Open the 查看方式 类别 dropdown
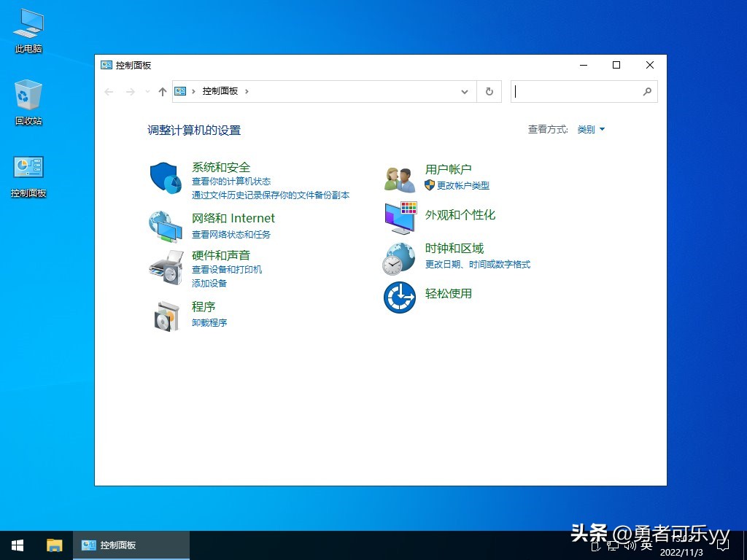The image size is (747, 560). click(x=591, y=129)
